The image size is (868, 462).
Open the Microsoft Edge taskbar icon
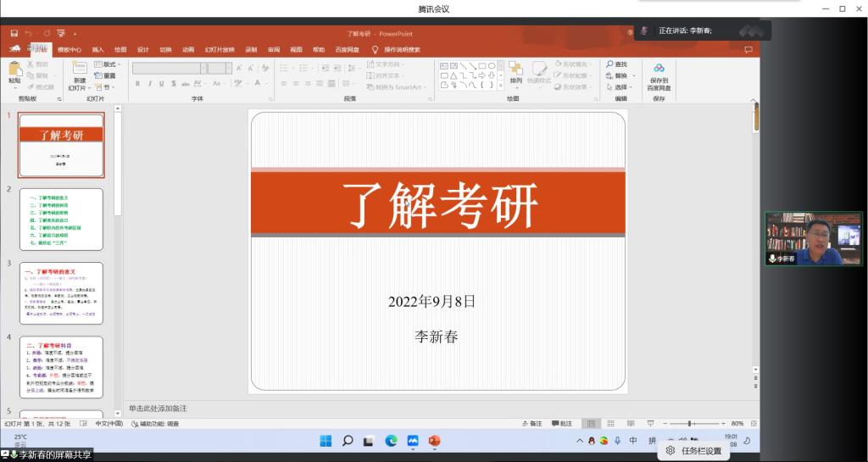pos(391,441)
